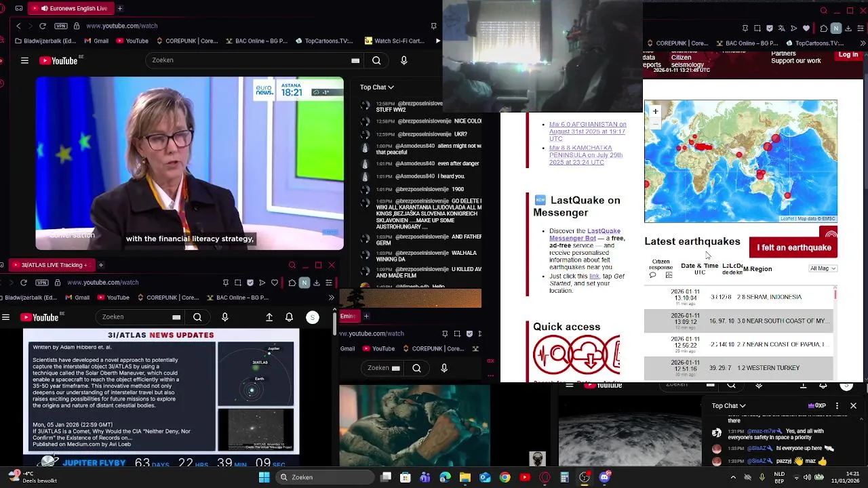This screenshot has height=488, width=868.
Task: Switch to Euronews English Live tab
Action: pyautogui.click(x=72, y=8)
